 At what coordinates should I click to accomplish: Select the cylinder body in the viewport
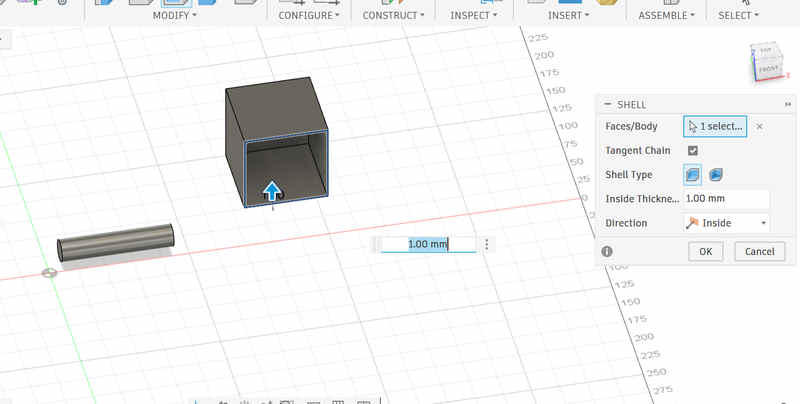116,242
